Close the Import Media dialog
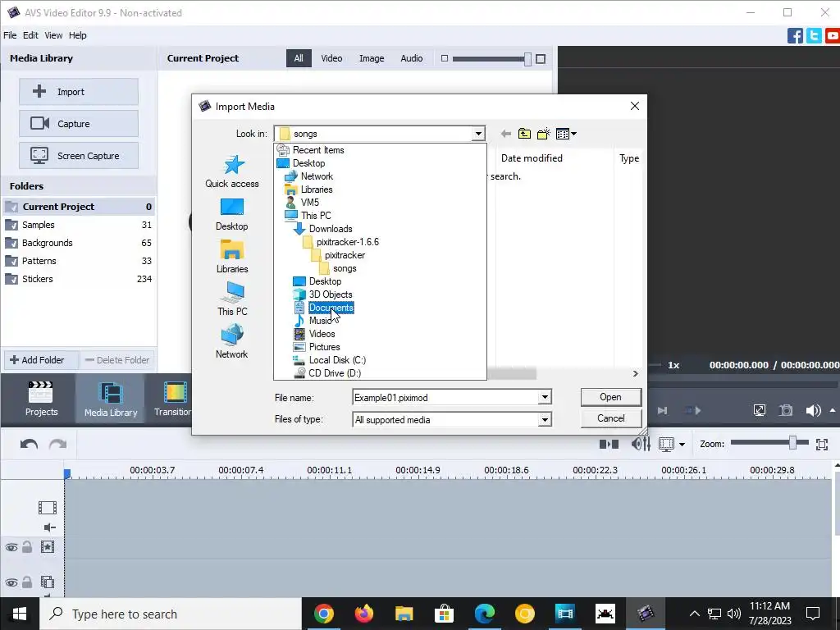This screenshot has width=840, height=630. 635,106
